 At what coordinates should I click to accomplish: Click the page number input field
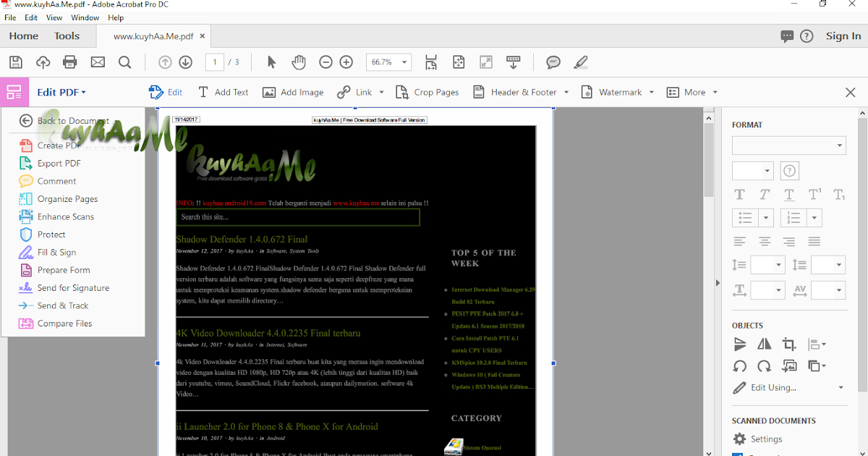pyautogui.click(x=214, y=62)
